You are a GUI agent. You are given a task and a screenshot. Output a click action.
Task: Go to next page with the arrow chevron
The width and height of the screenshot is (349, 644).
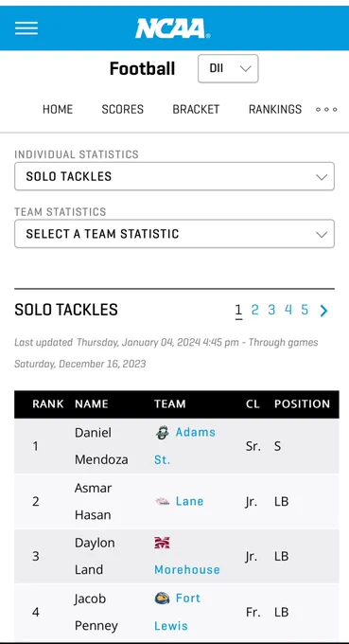coord(324,311)
